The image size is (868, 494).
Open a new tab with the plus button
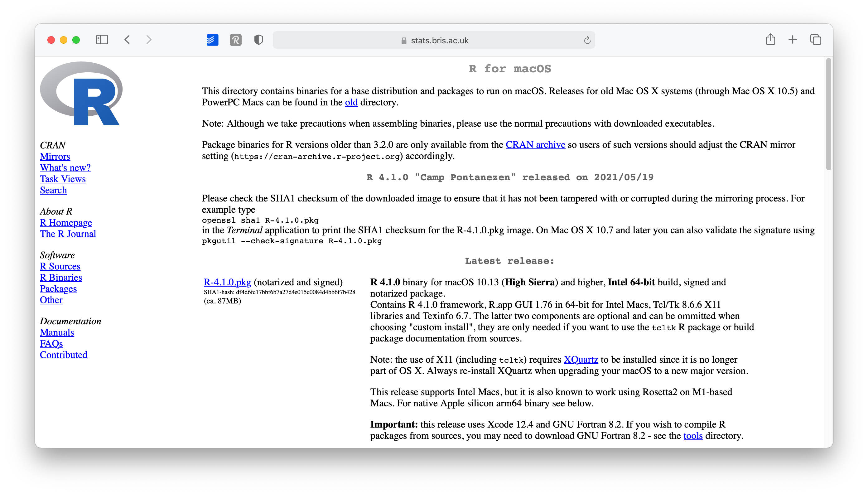pyautogui.click(x=793, y=40)
